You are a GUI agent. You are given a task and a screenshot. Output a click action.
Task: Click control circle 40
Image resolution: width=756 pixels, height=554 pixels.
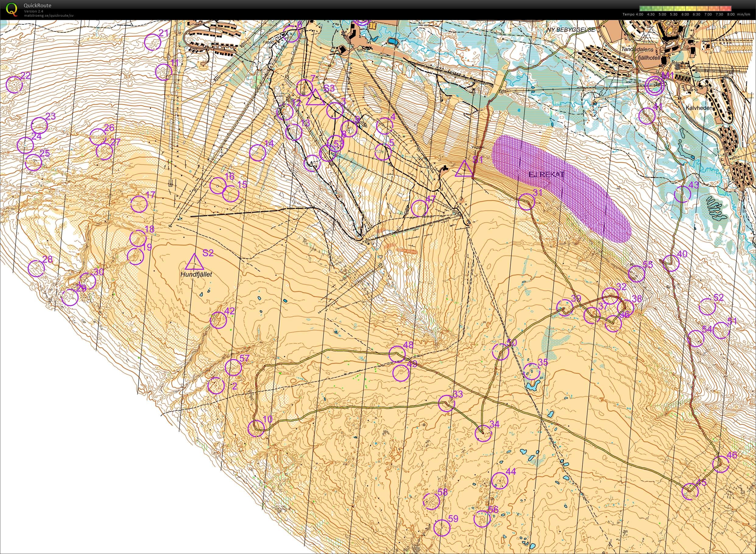(671, 263)
